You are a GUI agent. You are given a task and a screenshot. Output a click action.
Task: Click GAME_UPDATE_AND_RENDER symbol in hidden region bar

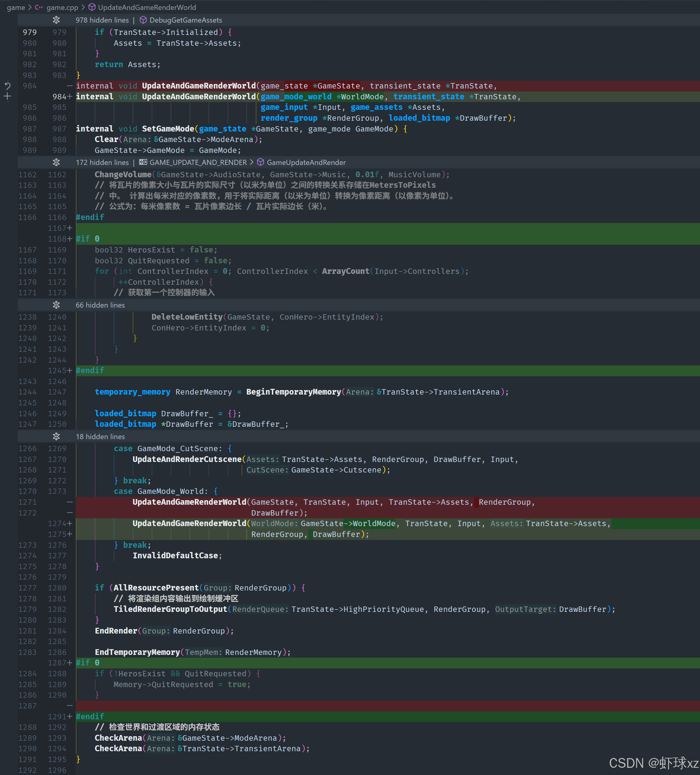(x=198, y=162)
